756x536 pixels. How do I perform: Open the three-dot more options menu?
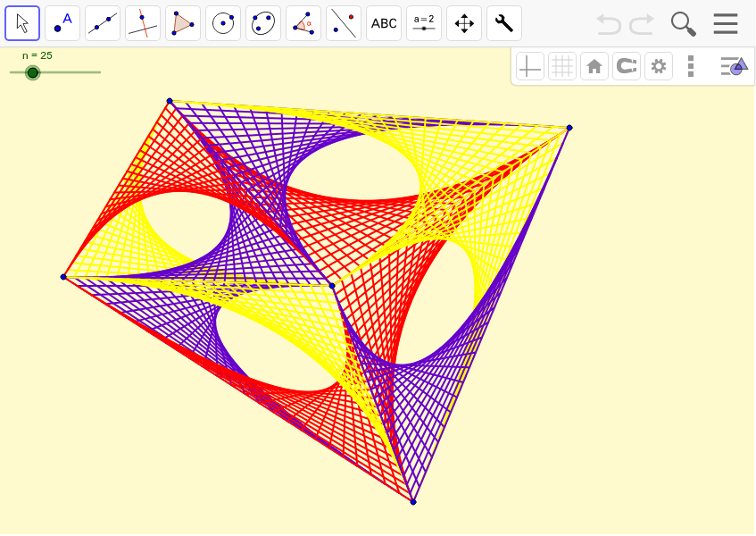click(691, 66)
